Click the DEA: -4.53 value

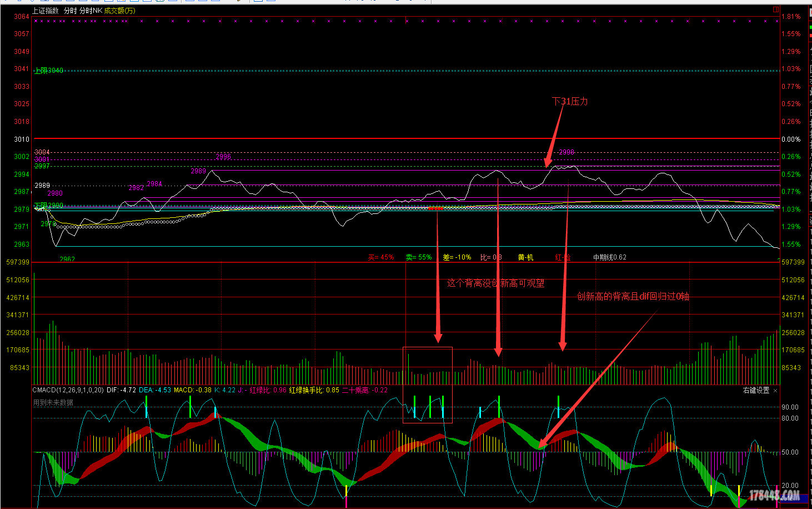pyautogui.click(x=155, y=390)
